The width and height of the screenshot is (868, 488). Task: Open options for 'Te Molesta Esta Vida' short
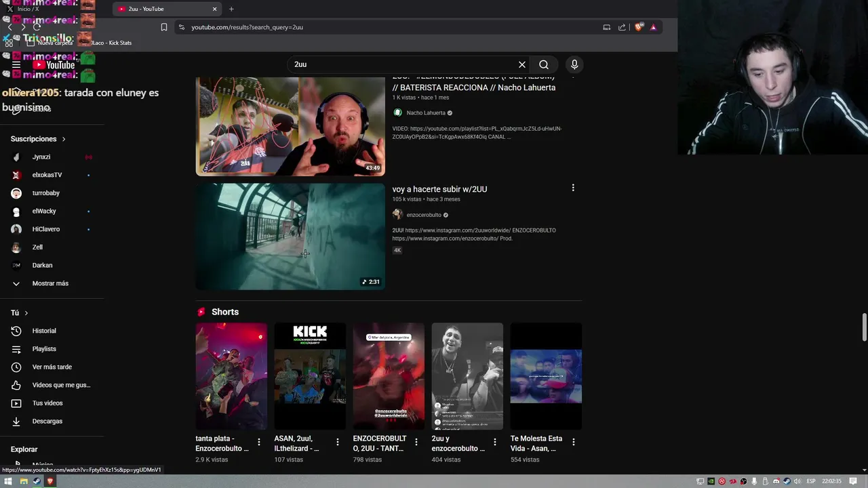coord(574,442)
